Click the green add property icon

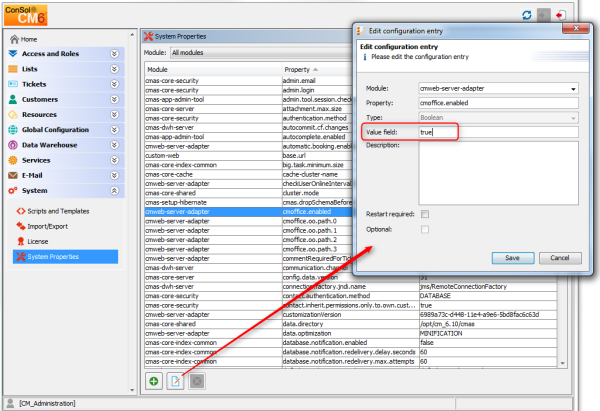tap(154, 381)
